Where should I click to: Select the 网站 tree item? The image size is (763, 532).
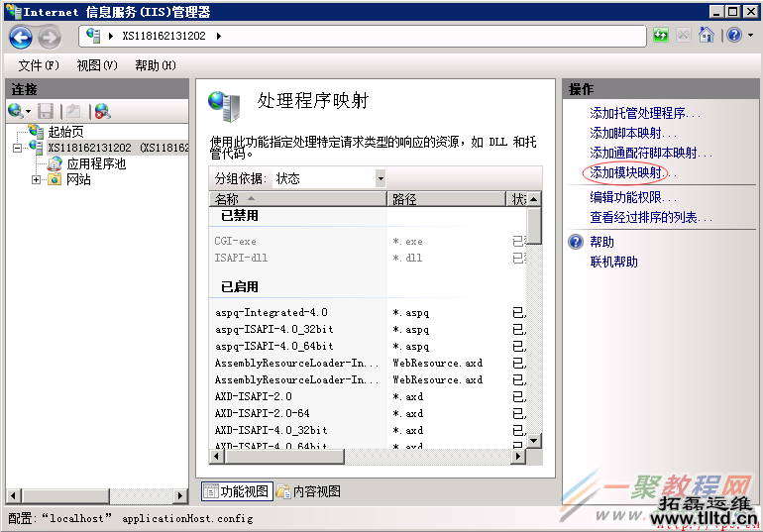pyautogui.click(x=78, y=180)
